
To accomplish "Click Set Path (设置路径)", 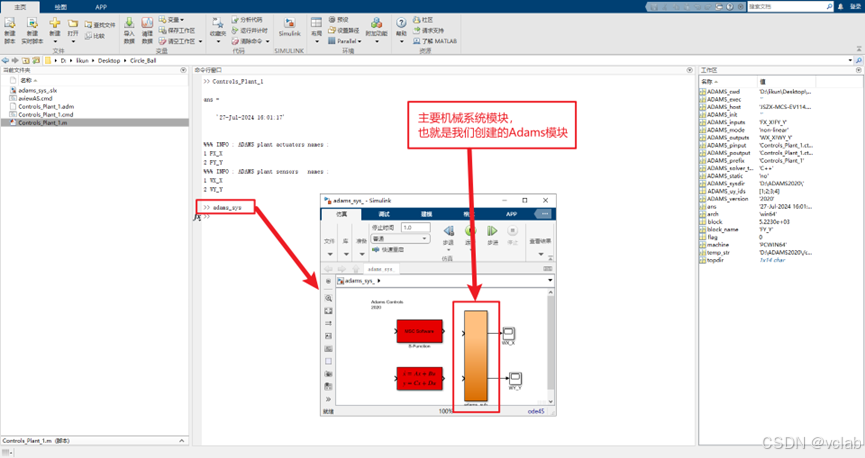I will click(x=344, y=30).
